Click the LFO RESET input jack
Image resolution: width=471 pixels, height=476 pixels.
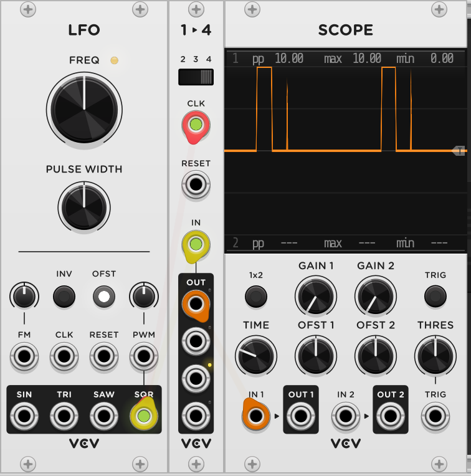point(104,356)
